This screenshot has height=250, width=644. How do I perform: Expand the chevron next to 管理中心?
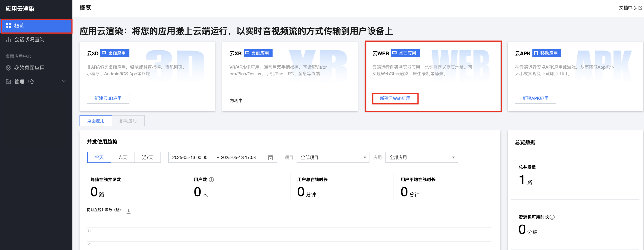pyautogui.click(x=64, y=81)
